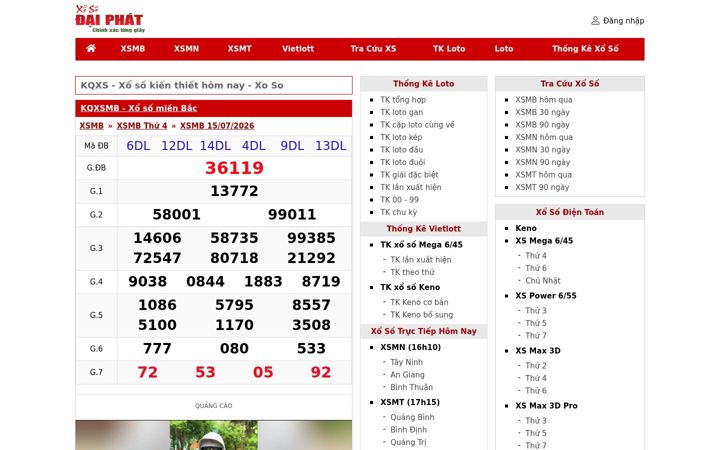Open TK loto kép link
The height and width of the screenshot is (450, 720).
point(401,137)
